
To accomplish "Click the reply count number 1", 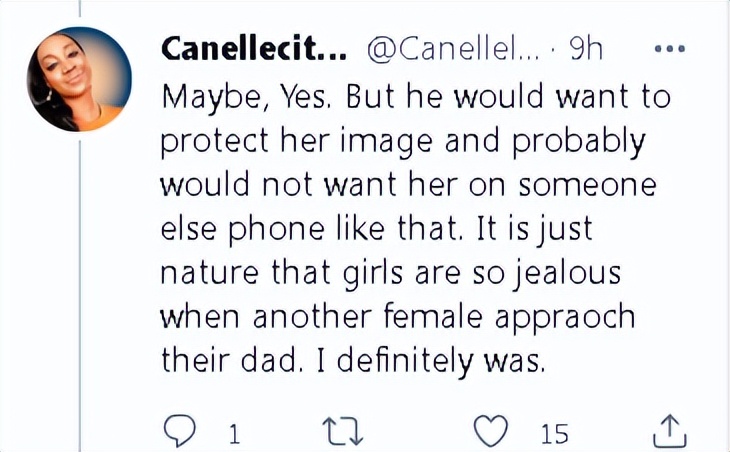I will [233, 433].
